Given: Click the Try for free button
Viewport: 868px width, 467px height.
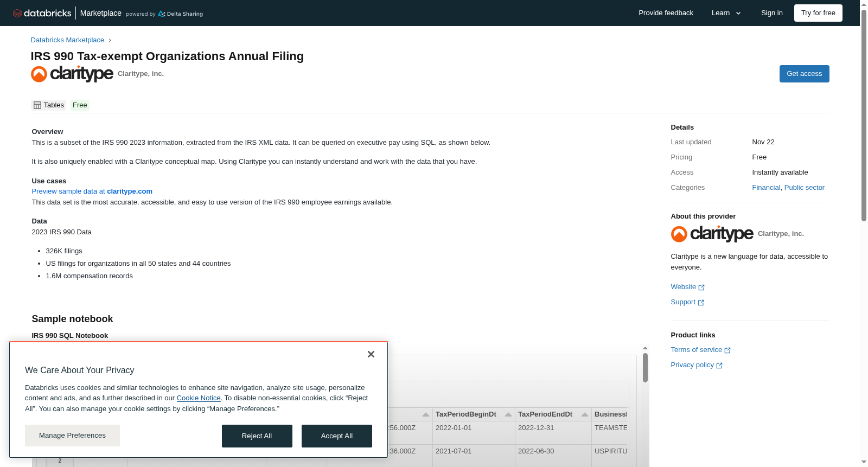Looking at the screenshot, I should [818, 13].
